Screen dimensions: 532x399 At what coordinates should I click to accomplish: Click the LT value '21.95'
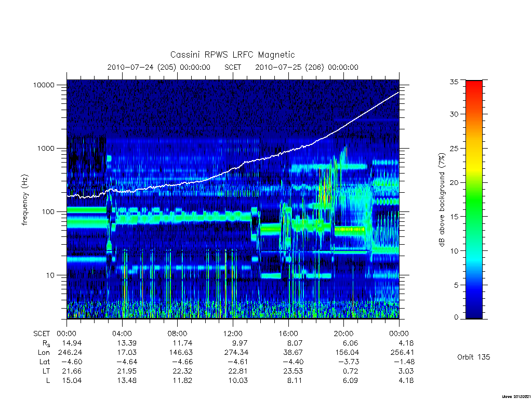[x=127, y=371]
